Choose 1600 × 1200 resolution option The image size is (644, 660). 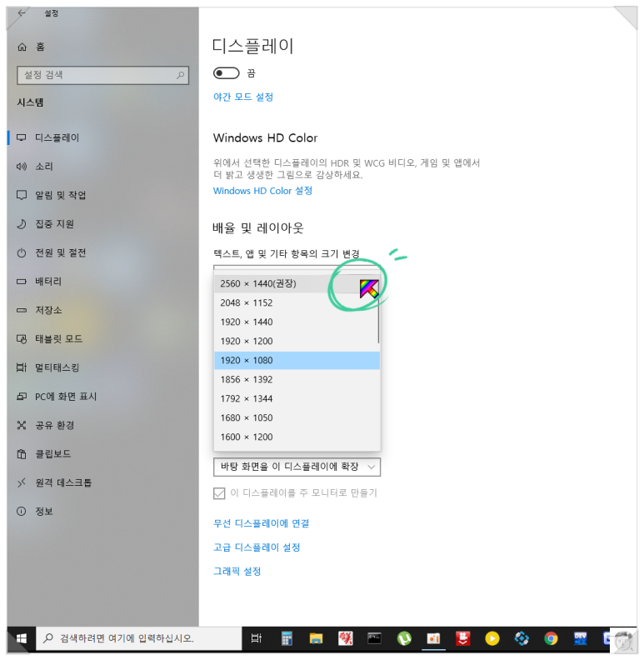[297, 437]
